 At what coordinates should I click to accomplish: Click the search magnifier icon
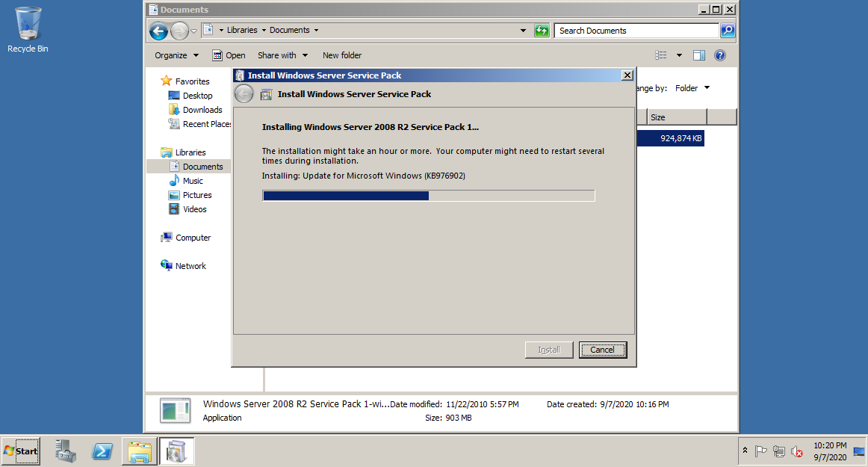(728, 31)
